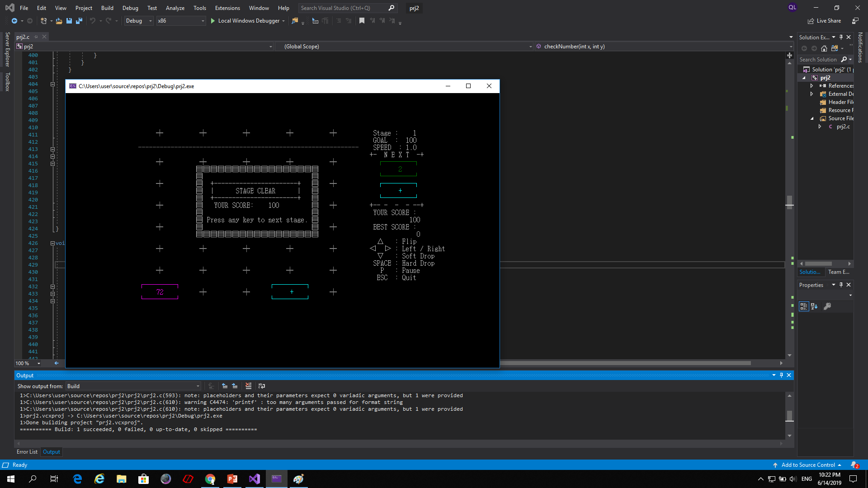Go to previous message in Output

[x=225, y=386]
